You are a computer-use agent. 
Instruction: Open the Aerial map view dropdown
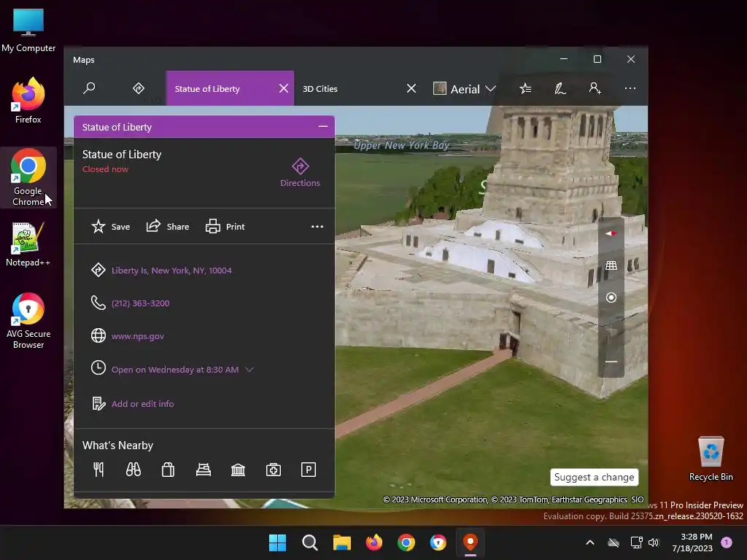click(x=465, y=89)
